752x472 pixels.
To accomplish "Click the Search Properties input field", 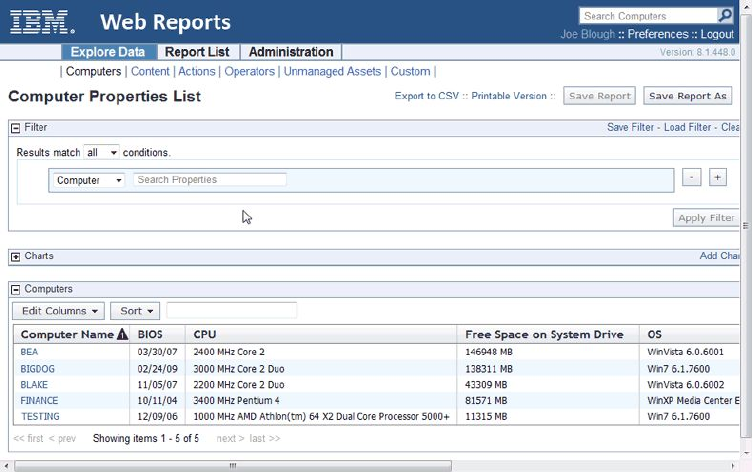I will tap(209, 180).
